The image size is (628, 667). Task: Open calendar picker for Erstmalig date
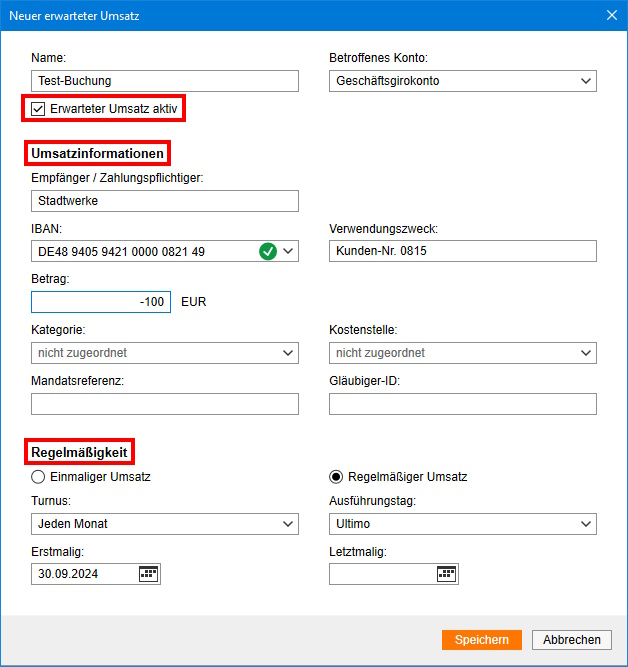pyautogui.click(x=148, y=574)
